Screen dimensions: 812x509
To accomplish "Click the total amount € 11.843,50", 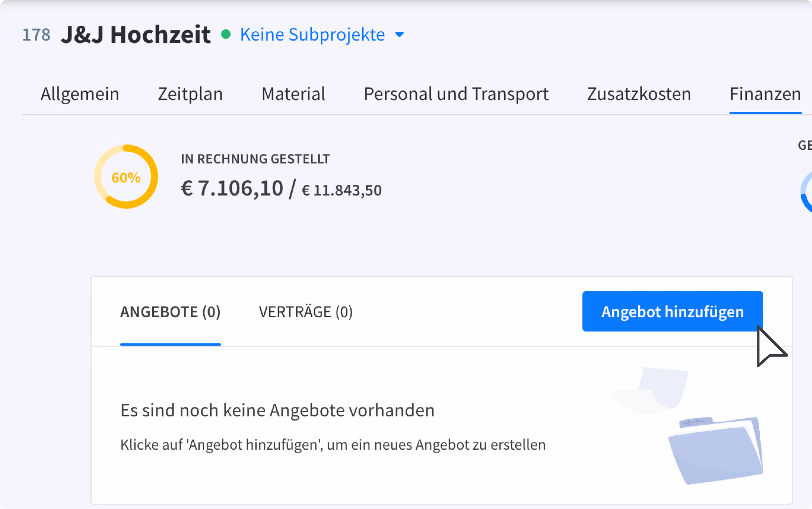I will [x=342, y=191].
